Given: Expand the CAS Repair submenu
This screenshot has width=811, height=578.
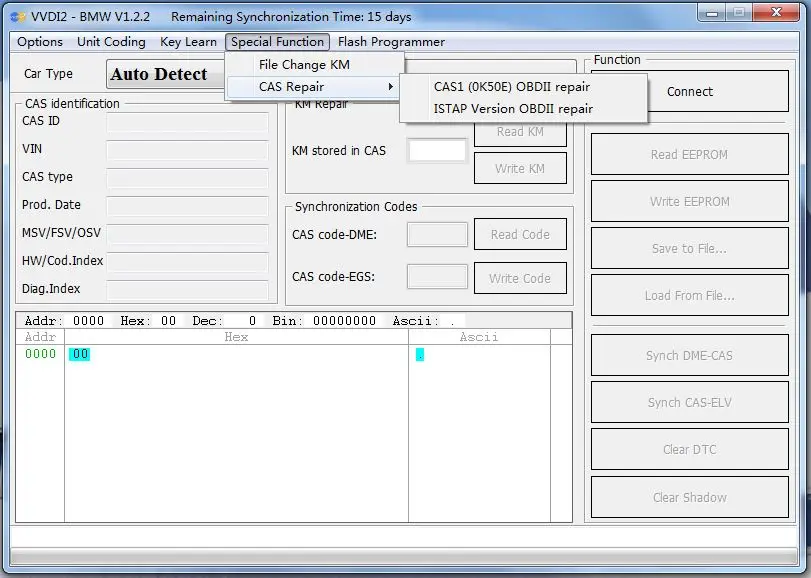Looking at the screenshot, I should [x=314, y=87].
